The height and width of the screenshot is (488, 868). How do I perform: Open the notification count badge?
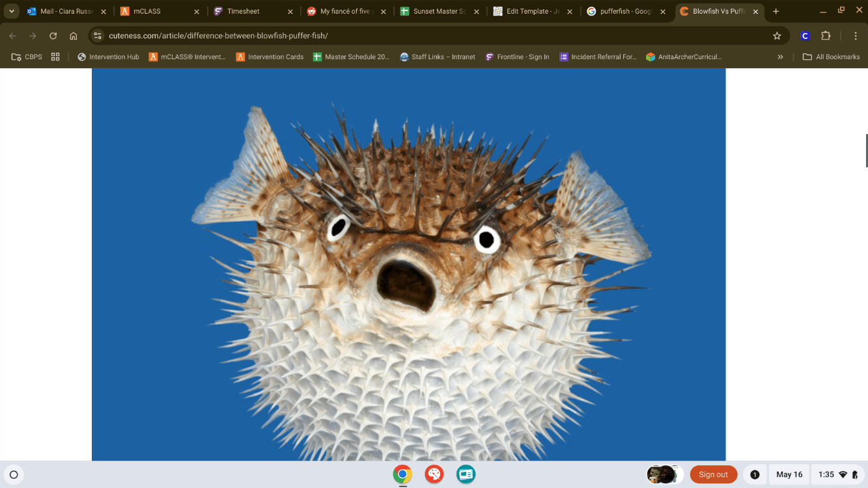tap(755, 474)
